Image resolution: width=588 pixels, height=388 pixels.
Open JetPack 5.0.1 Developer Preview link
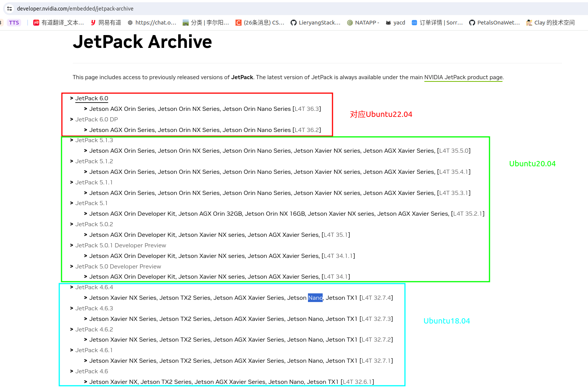[x=121, y=245]
